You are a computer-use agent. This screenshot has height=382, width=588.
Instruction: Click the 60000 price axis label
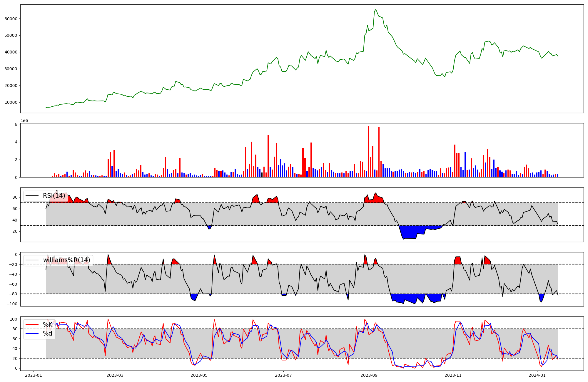point(11,19)
